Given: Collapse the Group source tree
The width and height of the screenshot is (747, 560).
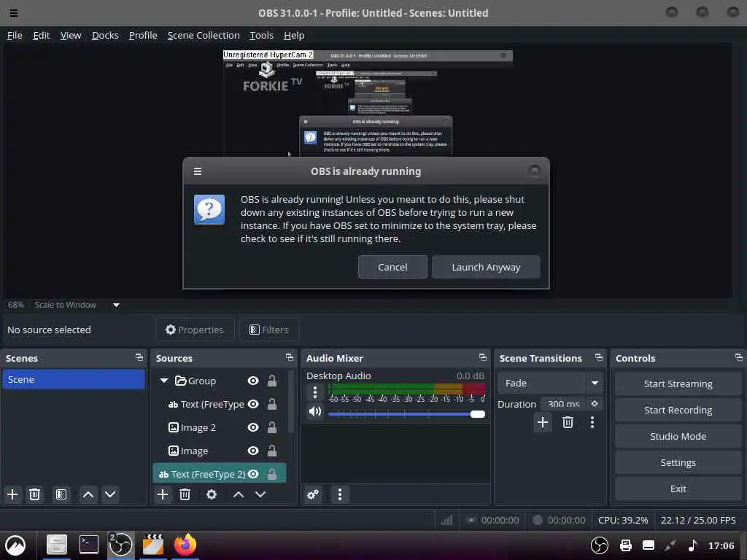Looking at the screenshot, I should (x=164, y=381).
